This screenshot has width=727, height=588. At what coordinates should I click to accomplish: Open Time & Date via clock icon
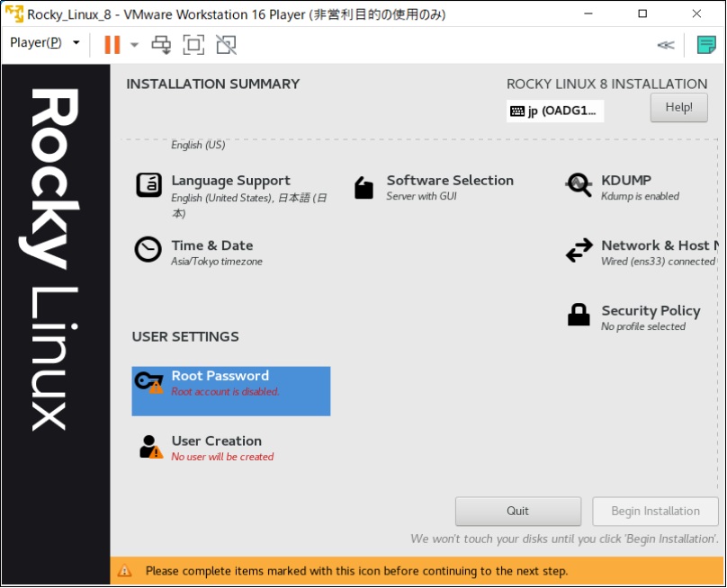[147, 250]
